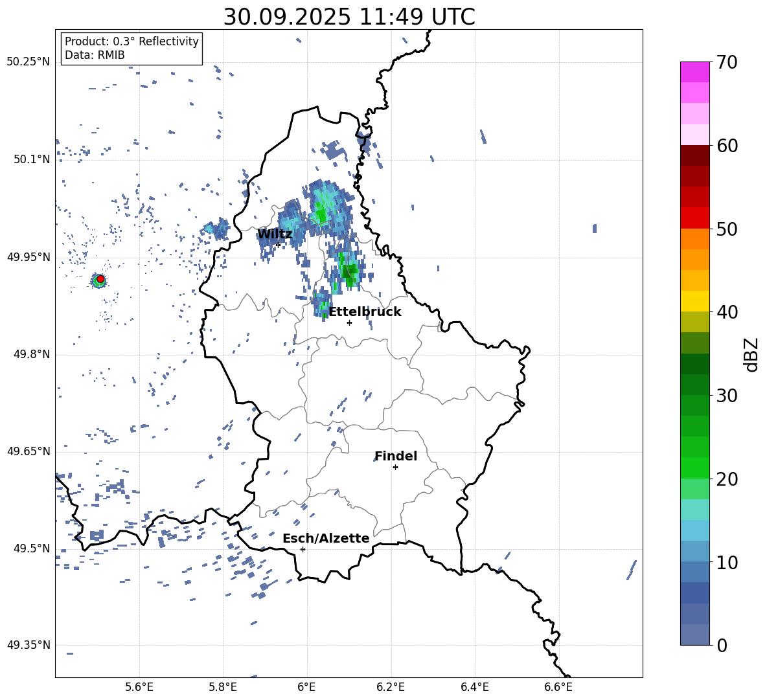Click the 50.25°N latitude label
Image resolution: width=767 pixels, height=700 pixels.
(x=29, y=62)
